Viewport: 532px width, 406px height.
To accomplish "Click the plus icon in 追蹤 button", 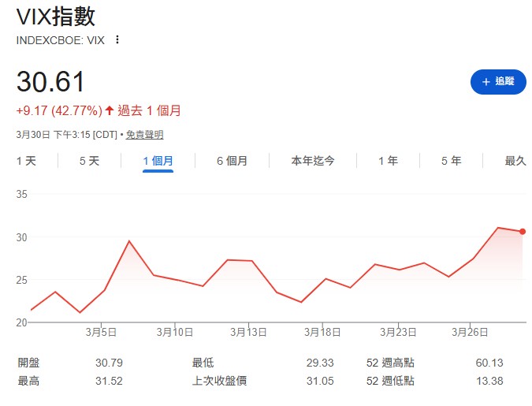I will coord(485,81).
